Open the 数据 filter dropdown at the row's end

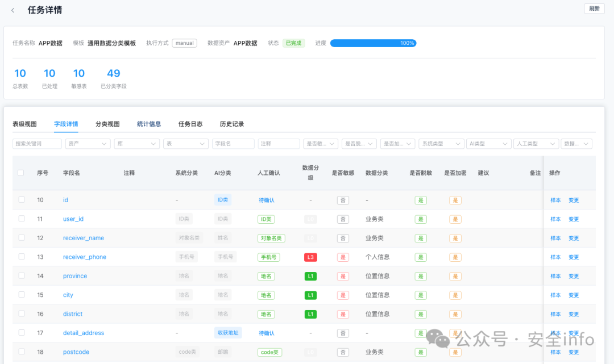(x=576, y=144)
